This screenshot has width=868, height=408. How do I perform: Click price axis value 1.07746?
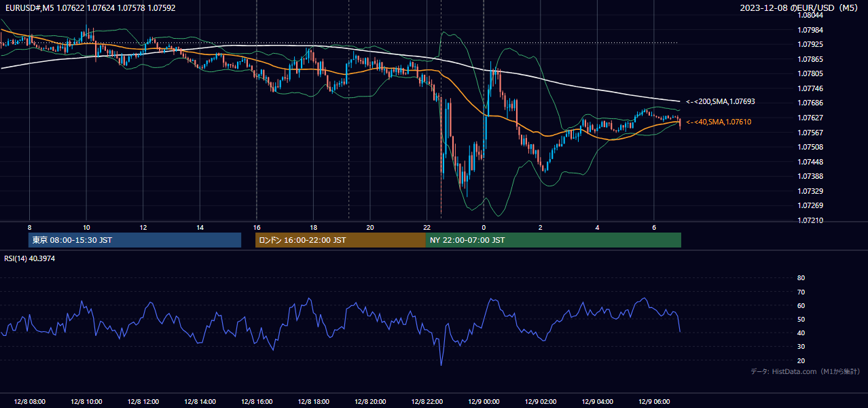[x=810, y=88]
